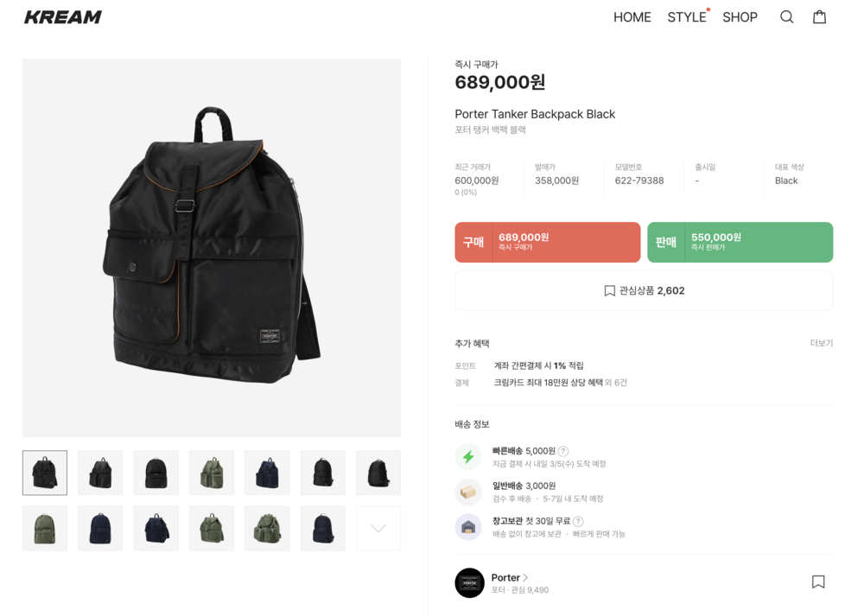Expand more thumbnails with the chevron down
The image size is (864, 616).
coord(378,529)
